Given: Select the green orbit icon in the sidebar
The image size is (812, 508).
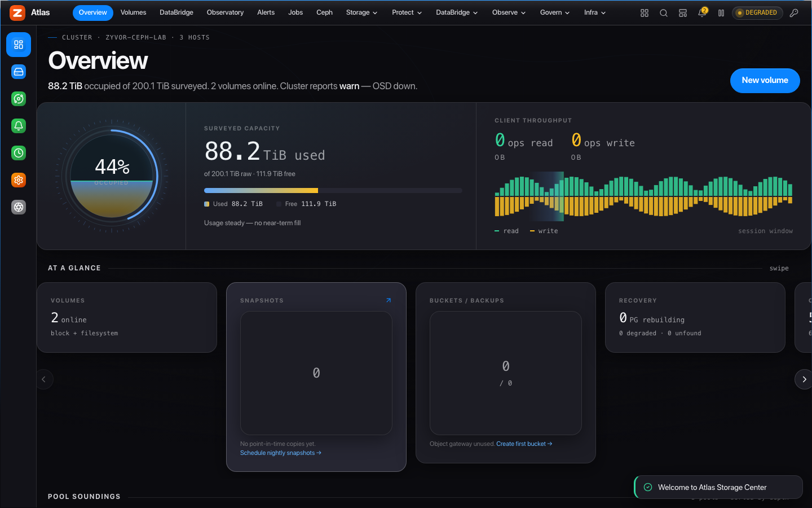Looking at the screenshot, I should click(x=19, y=99).
